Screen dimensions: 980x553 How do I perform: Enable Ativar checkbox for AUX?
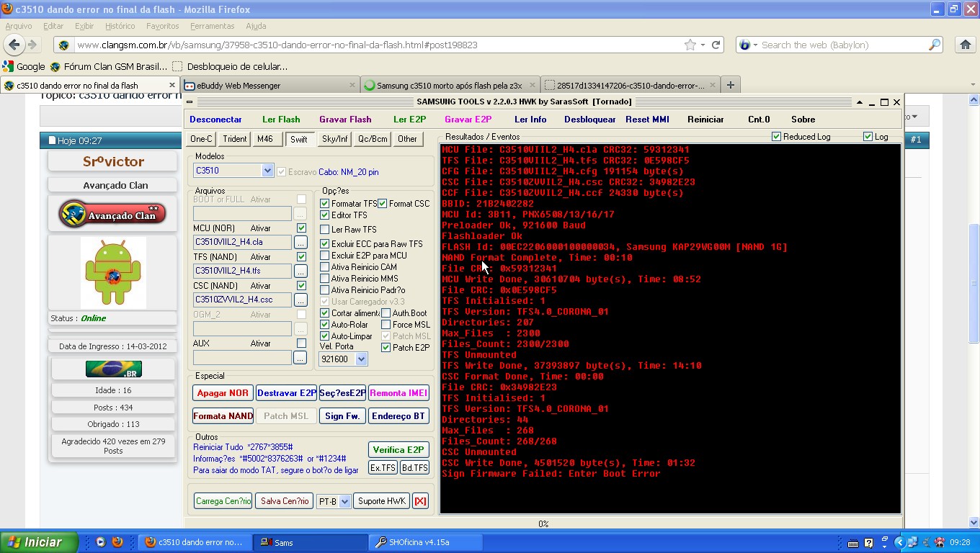(x=301, y=343)
